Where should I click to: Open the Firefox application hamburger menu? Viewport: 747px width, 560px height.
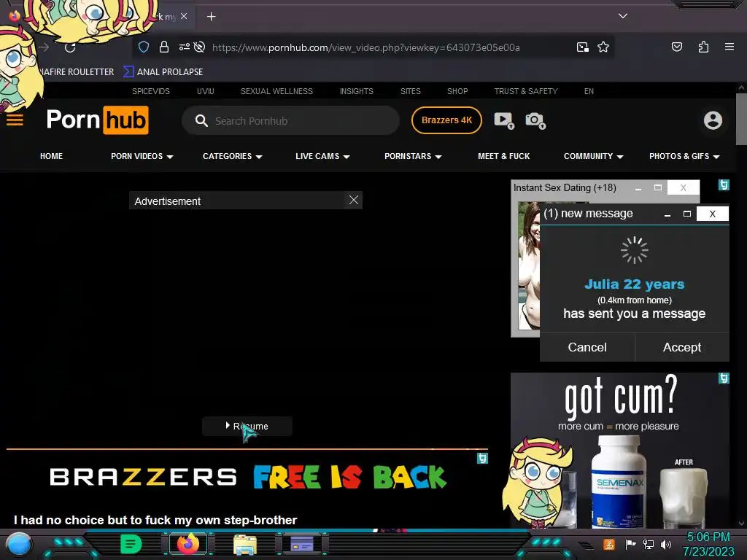pyautogui.click(x=729, y=47)
